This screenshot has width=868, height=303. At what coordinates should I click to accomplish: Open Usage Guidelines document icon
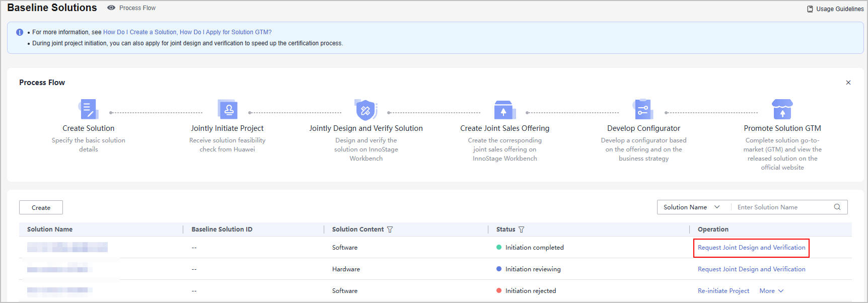click(x=810, y=9)
